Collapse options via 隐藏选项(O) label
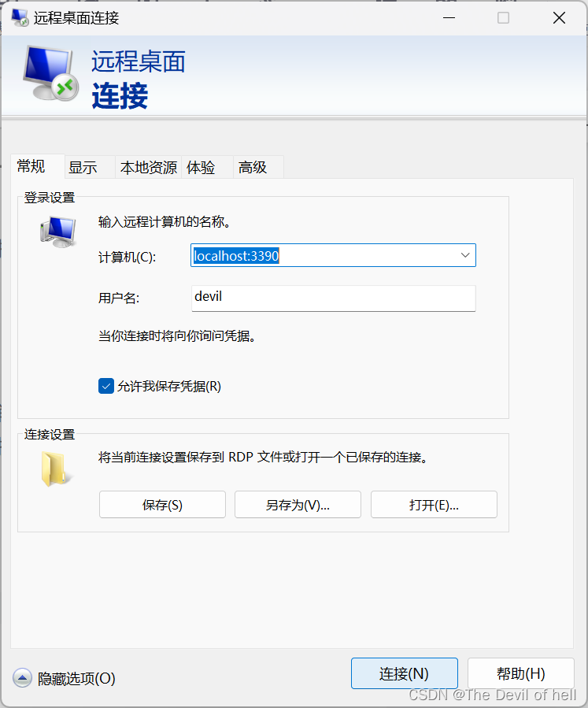 point(76,678)
